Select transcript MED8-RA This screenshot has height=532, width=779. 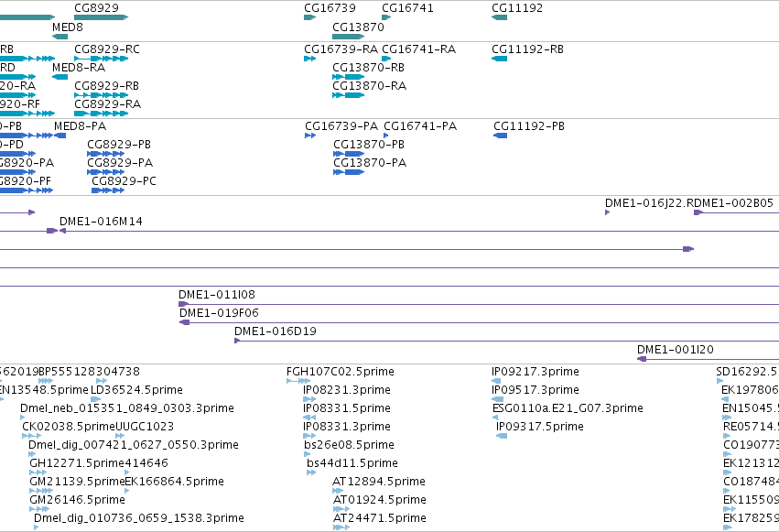click(60, 77)
